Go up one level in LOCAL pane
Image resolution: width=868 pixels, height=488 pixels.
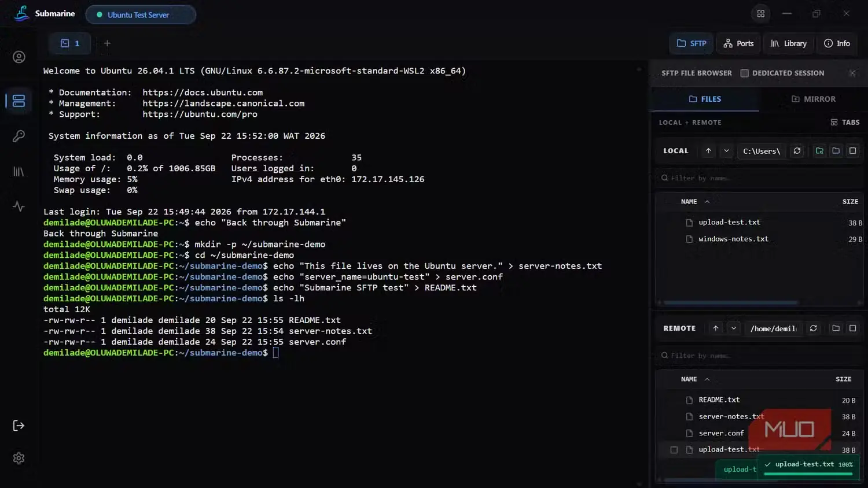(x=708, y=151)
